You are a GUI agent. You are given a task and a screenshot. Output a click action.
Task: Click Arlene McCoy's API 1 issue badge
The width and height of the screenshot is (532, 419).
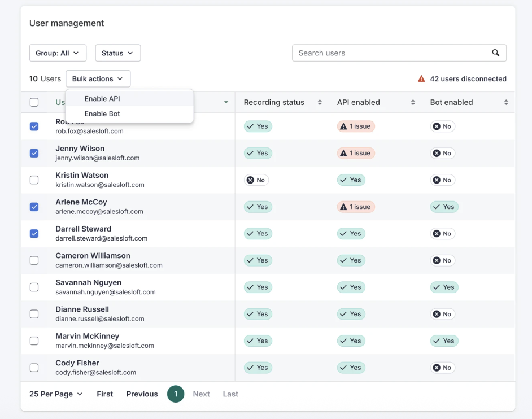click(x=356, y=207)
